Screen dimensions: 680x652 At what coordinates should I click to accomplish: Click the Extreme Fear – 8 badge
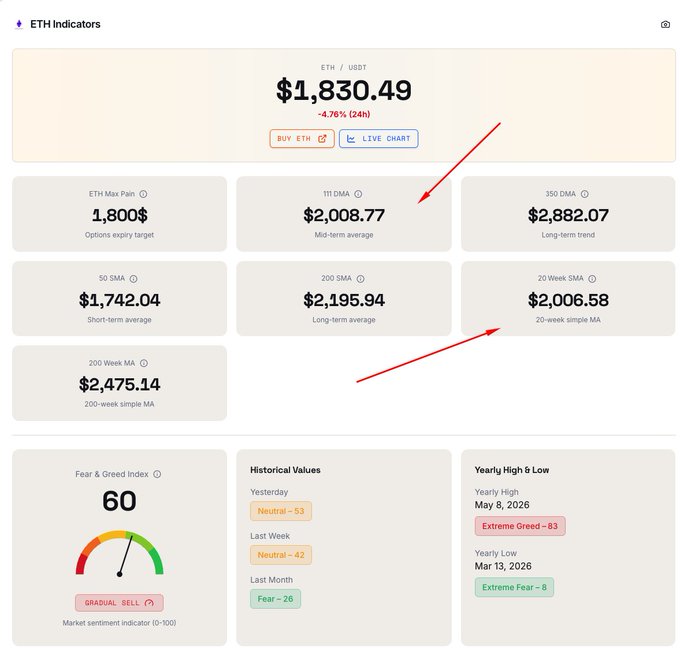tap(514, 587)
